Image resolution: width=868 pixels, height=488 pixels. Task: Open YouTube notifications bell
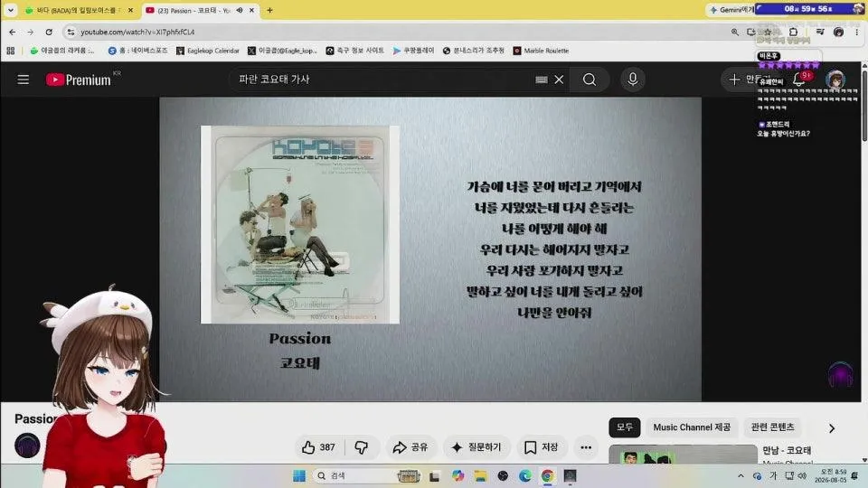coord(799,80)
